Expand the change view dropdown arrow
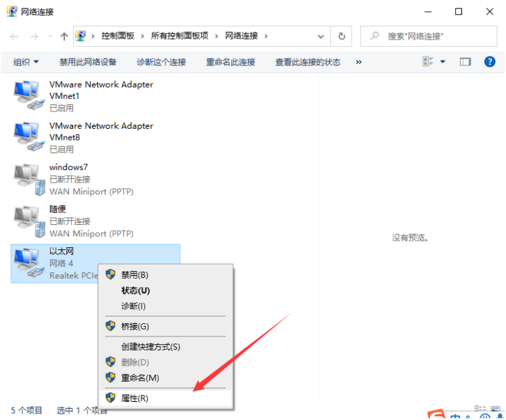506x420 pixels. point(443,62)
